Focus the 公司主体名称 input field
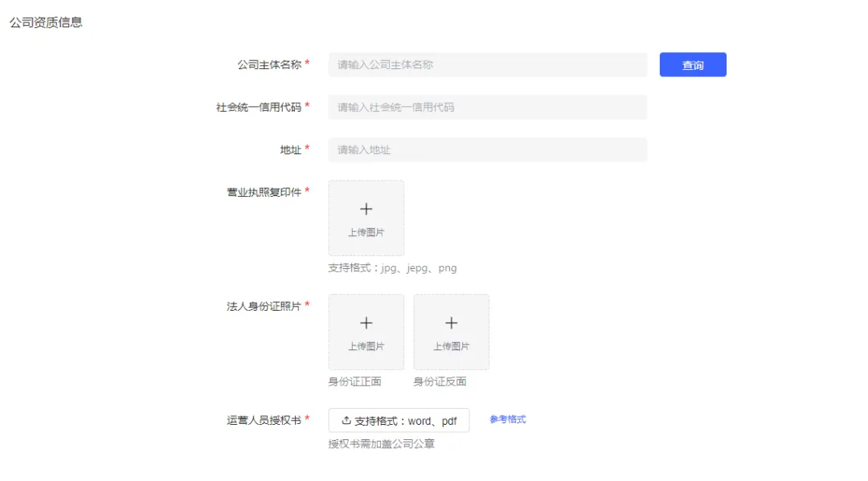This screenshot has width=868, height=481. 487,65
